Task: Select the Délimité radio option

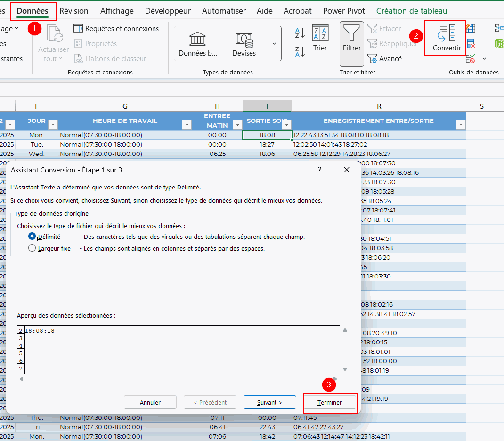Action: pyautogui.click(x=33, y=237)
